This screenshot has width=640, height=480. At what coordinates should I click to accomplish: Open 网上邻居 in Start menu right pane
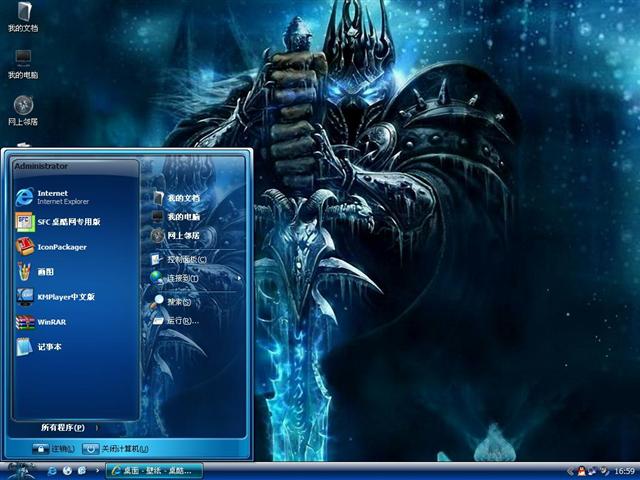[x=176, y=236]
